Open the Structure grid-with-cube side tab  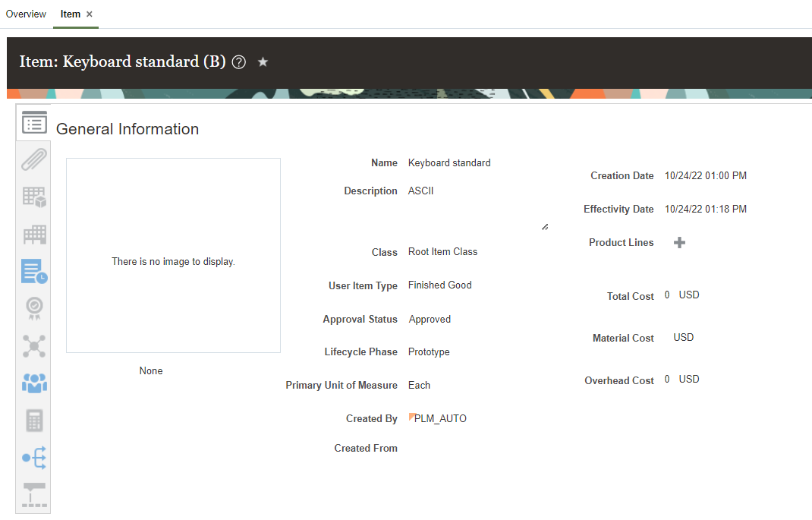point(34,197)
